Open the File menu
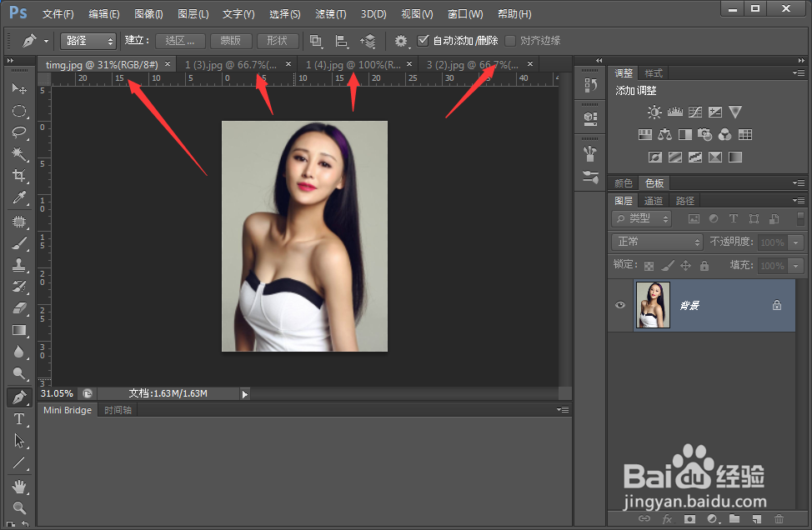 tap(58, 14)
